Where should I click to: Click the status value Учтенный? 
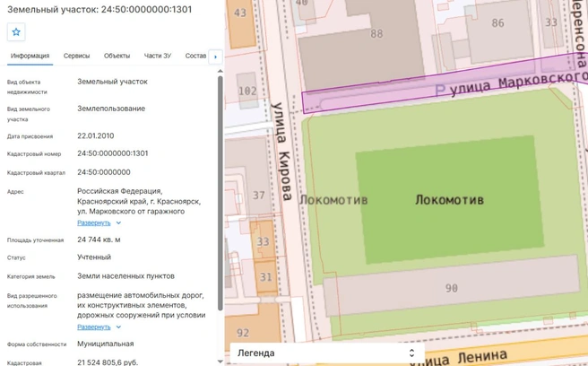94,257
